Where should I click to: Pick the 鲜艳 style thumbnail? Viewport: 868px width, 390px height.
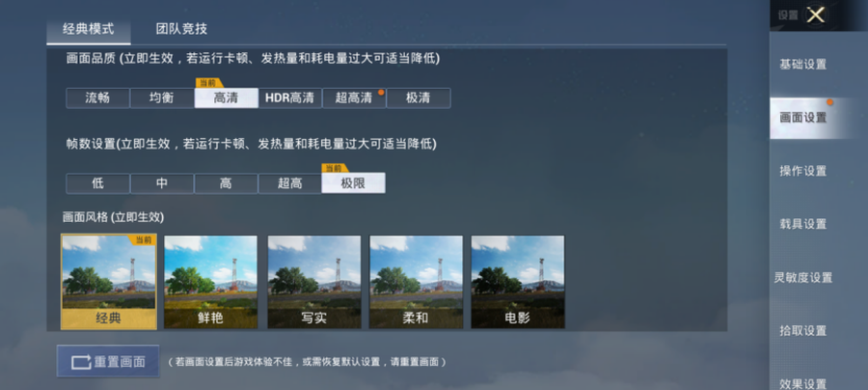tap(210, 282)
